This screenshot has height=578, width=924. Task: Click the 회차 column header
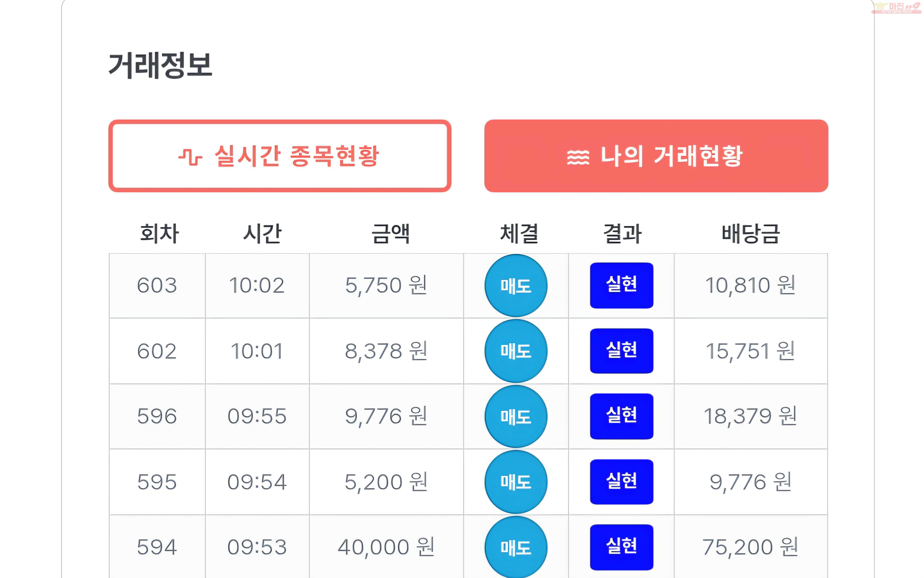coord(159,234)
